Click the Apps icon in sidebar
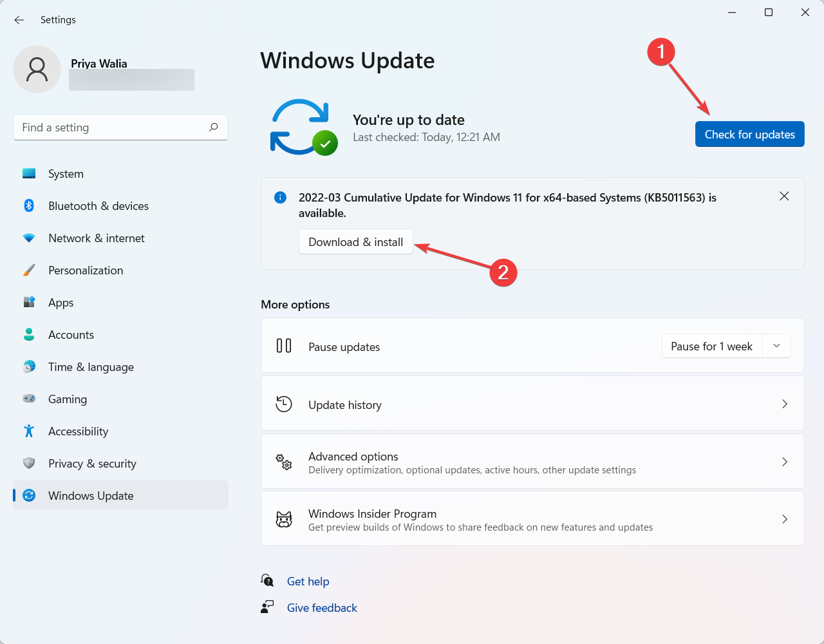 (29, 302)
